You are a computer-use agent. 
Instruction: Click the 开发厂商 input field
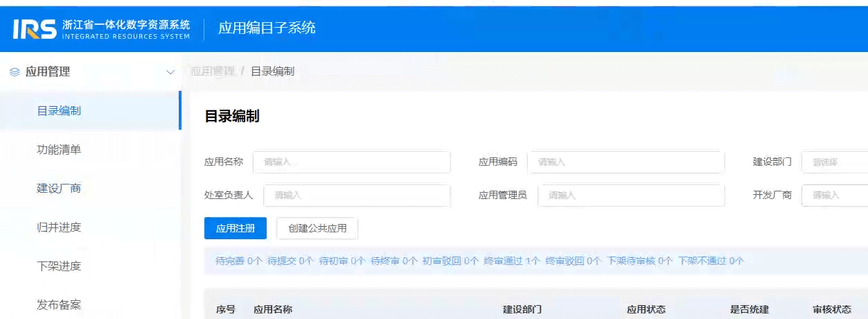point(834,196)
